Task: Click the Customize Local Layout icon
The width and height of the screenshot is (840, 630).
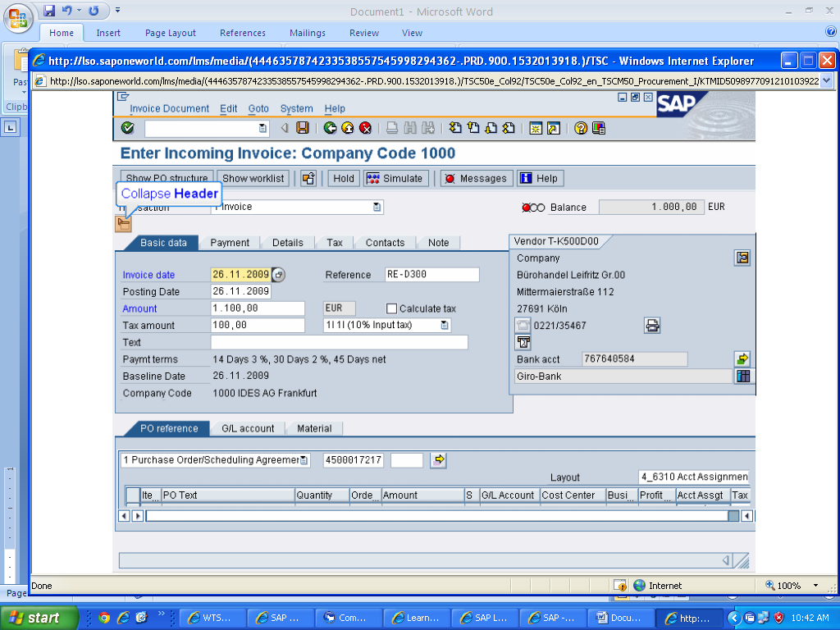Action: pyautogui.click(x=598, y=128)
